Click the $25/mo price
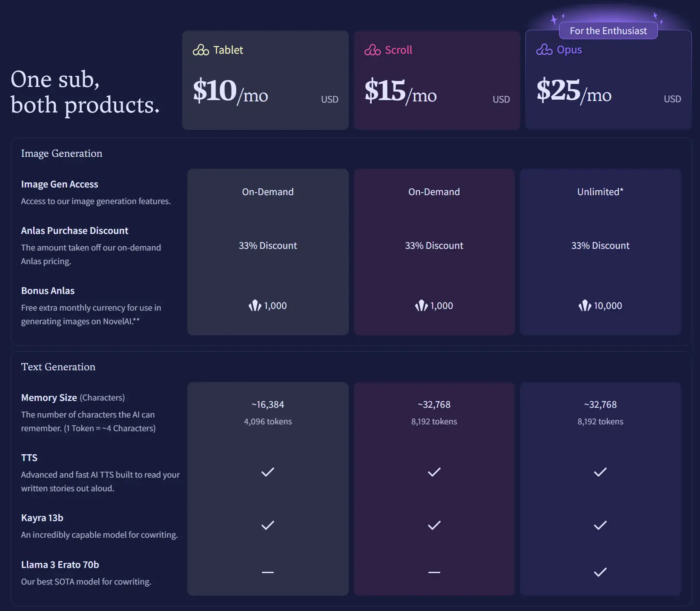The image size is (700, 611). point(574,91)
